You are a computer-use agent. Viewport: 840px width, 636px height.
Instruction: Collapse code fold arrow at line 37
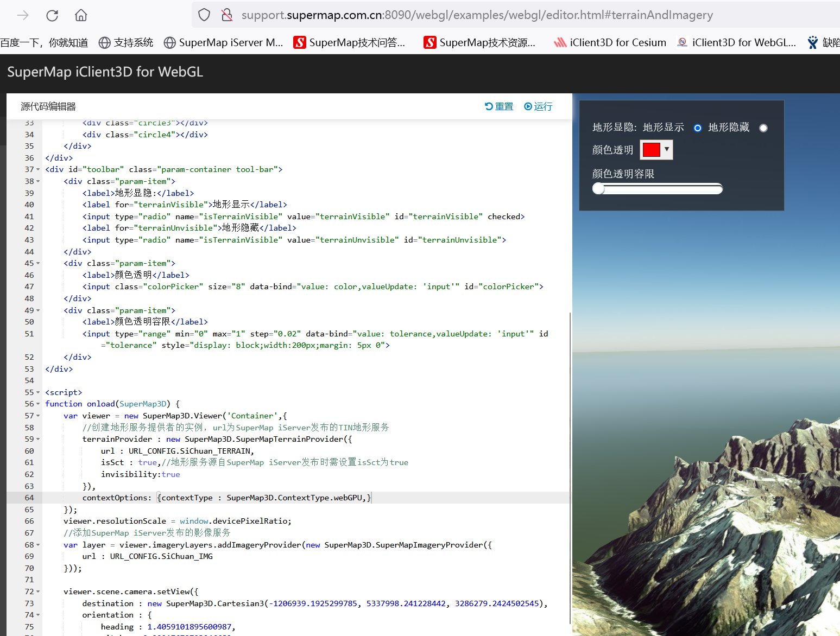pyautogui.click(x=38, y=169)
